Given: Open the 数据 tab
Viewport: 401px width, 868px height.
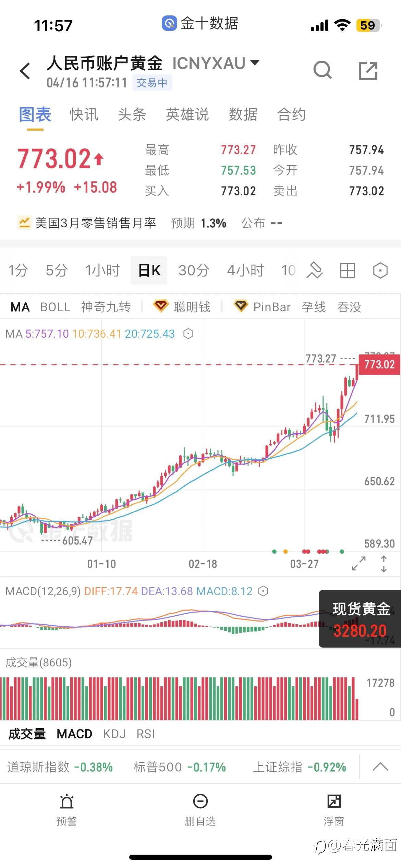Looking at the screenshot, I should (243, 114).
